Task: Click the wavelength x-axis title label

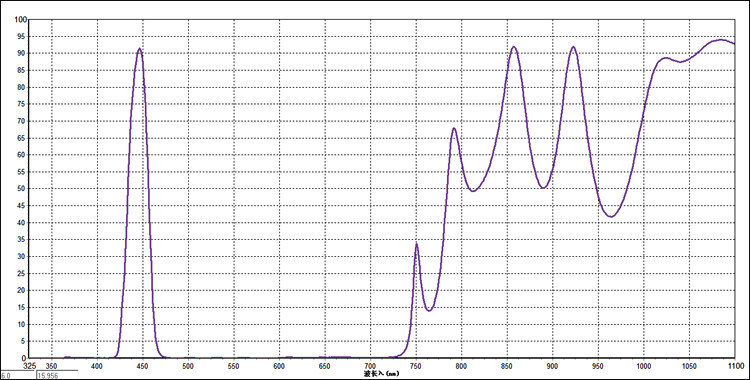Action: click(x=381, y=373)
